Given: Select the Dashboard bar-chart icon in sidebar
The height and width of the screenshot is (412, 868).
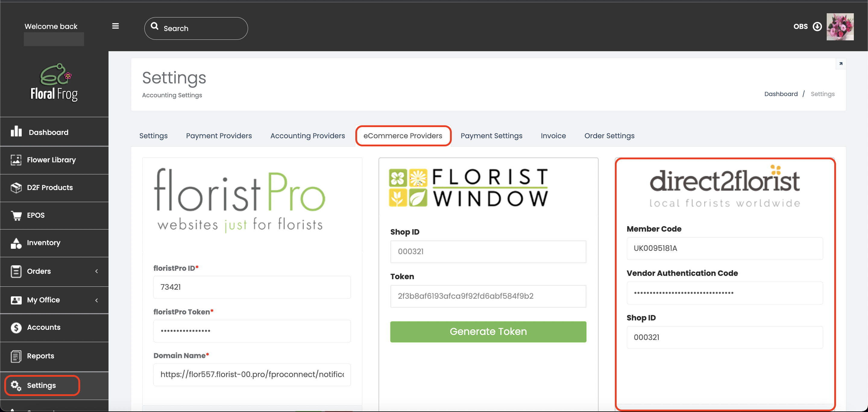Looking at the screenshot, I should [16, 132].
